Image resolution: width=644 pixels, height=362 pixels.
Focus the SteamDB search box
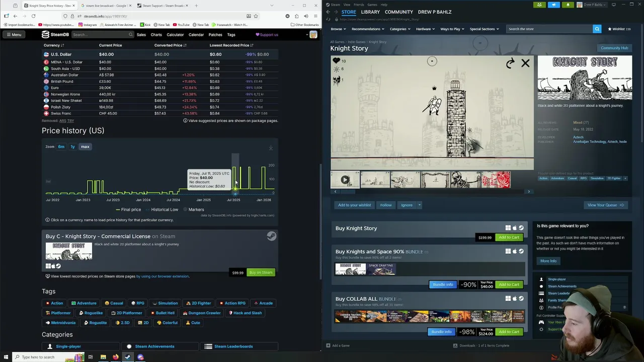[103, 35]
